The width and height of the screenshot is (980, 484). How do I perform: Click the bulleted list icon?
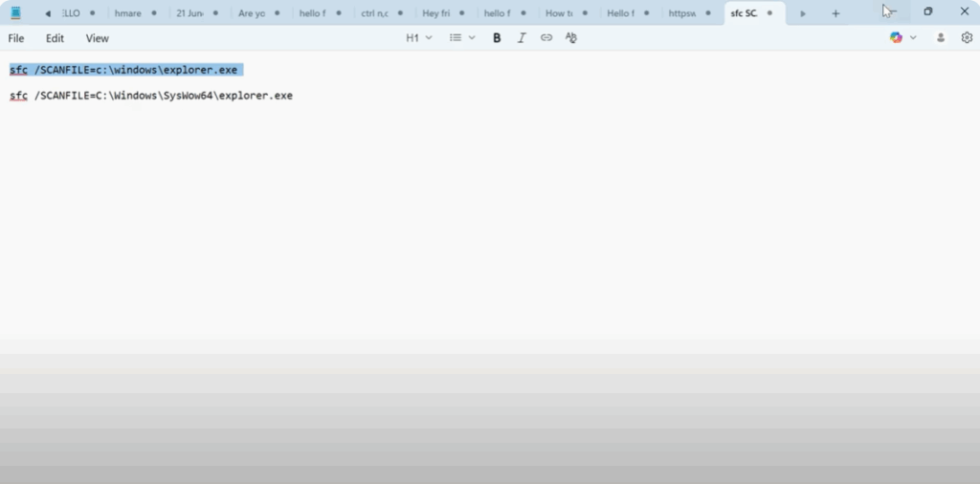(456, 38)
